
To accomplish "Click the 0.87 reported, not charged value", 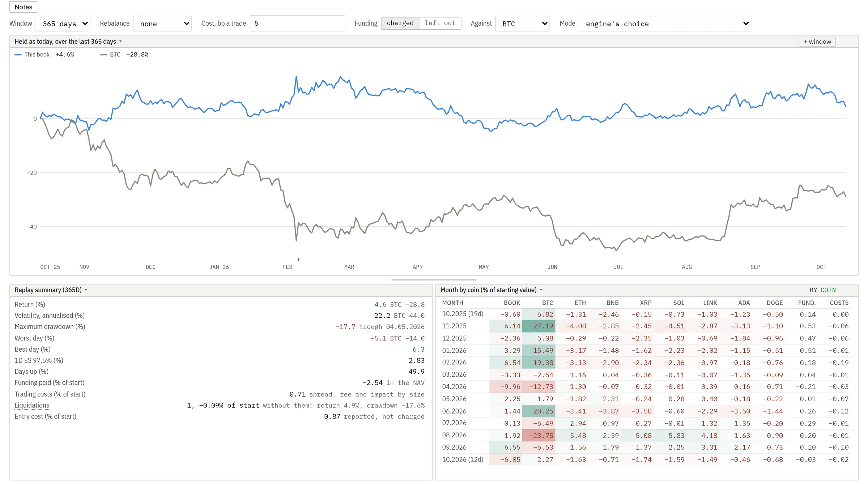I will (374, 416).
